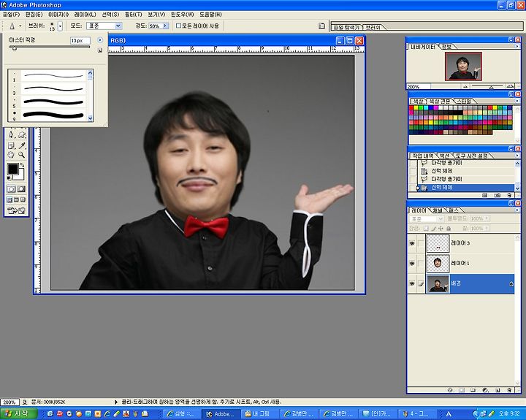Click the 시작 Start button
This screenshot has width=526, height=420.
tap(18, 413)
